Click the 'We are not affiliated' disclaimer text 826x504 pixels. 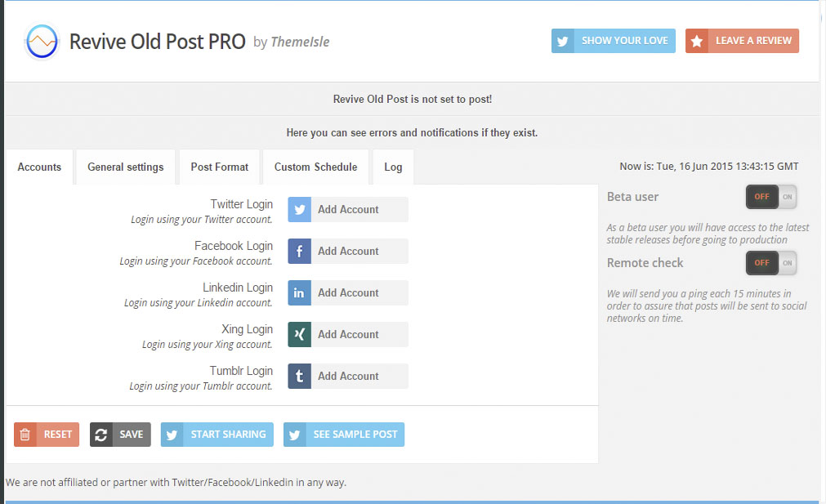pyautogui.click(x=176, y=483)
